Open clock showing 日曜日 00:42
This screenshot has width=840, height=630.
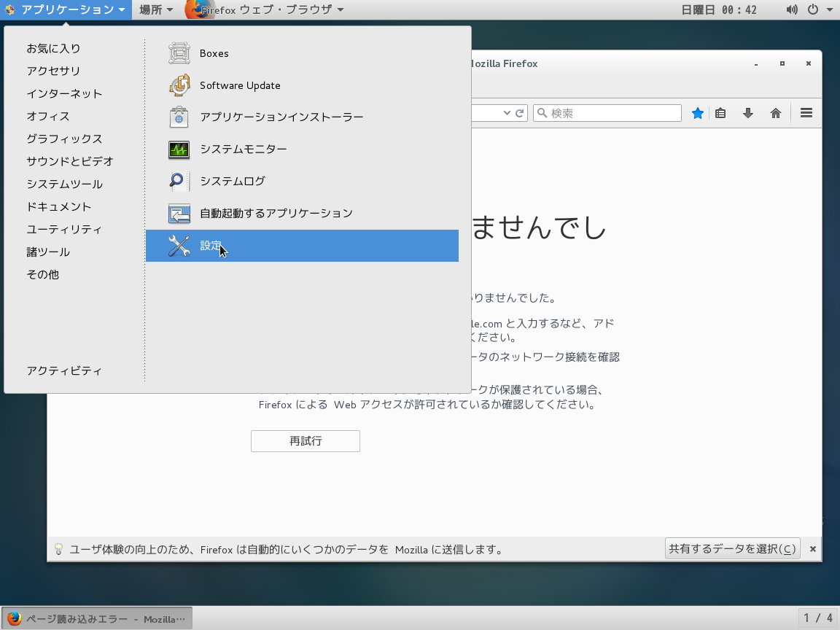click(719, 9)
